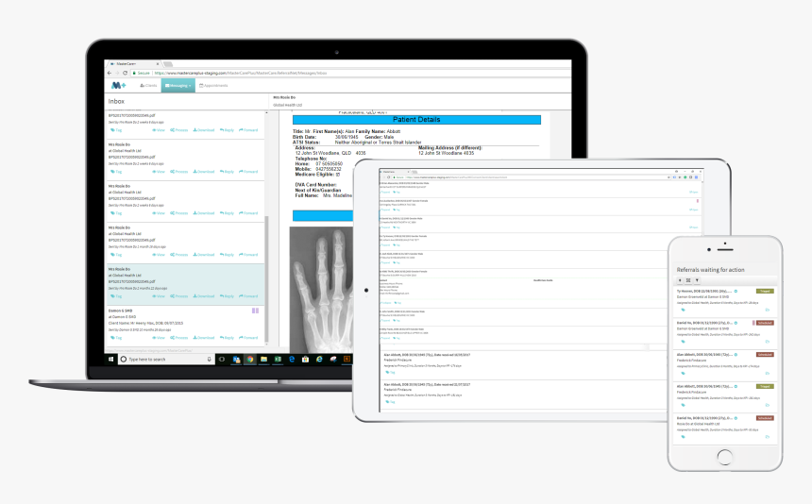This screenshot has height=504, width=812.
Task: Open Task View from the taskbar
Action: tap(222, 359)
